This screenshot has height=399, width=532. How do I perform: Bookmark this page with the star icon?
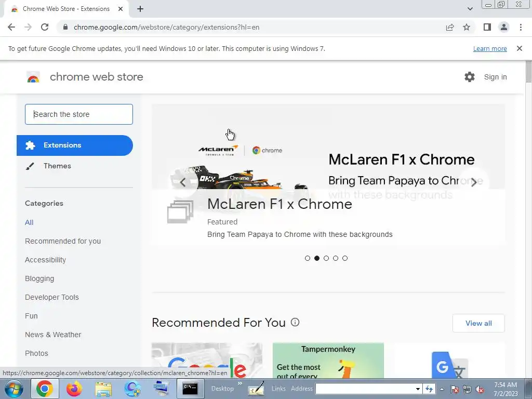pyautogui.click(x=467, y=27)
